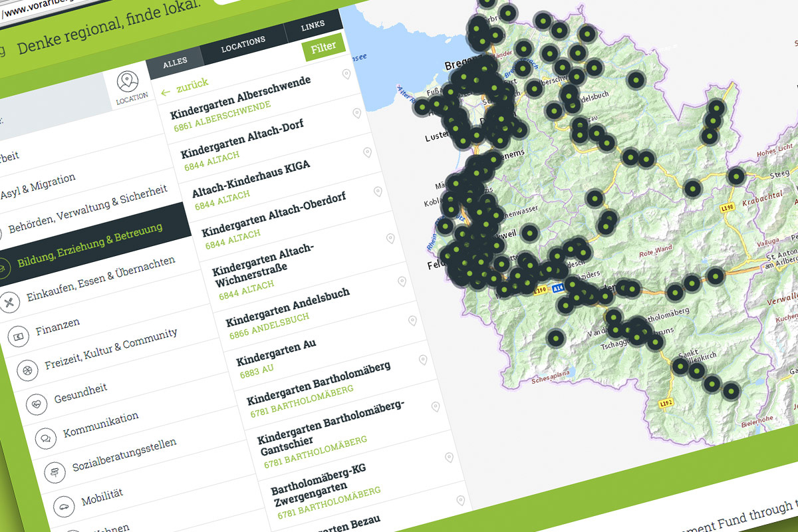This screenshot has height=532, width=798.
Task: Select the Freizeit, Kultur & Community icon
Action: [27, 370]
